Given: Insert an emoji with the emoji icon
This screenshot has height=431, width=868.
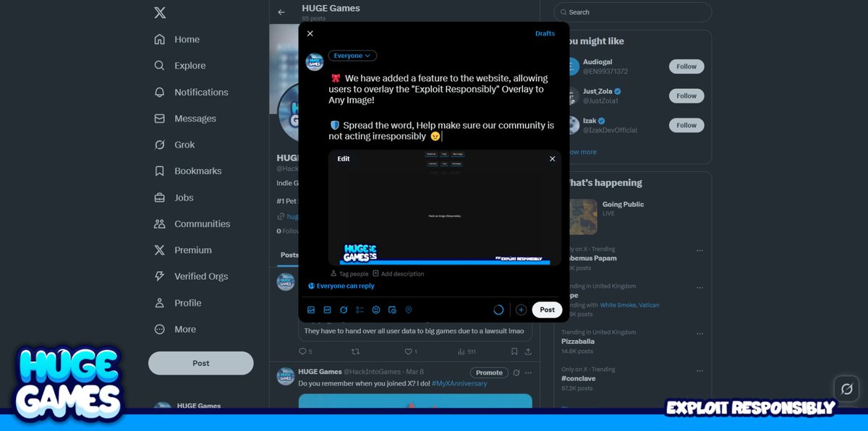Looking at the screenshot, I should point(375,310).
